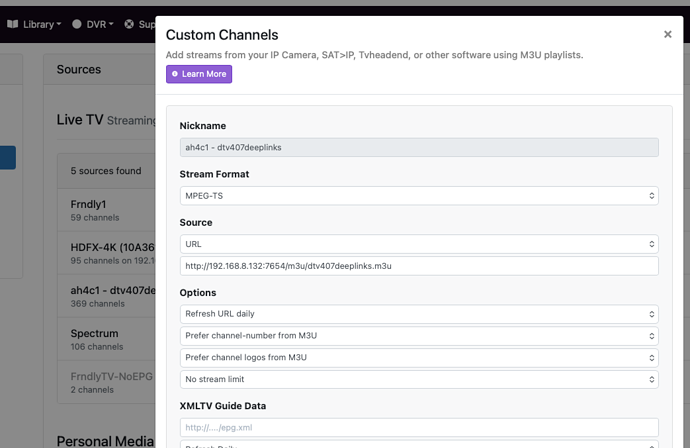Click the Live TV heading

[80, 120]
